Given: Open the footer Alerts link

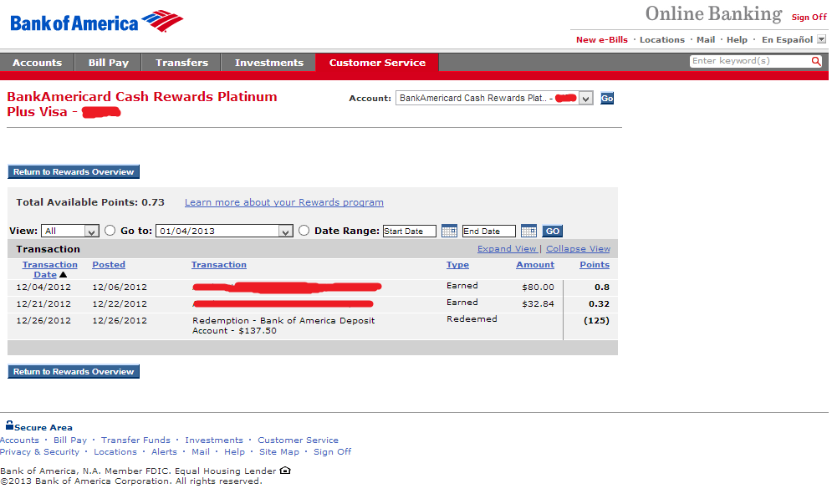Looking at the screenshot, I should pos(164,451).
